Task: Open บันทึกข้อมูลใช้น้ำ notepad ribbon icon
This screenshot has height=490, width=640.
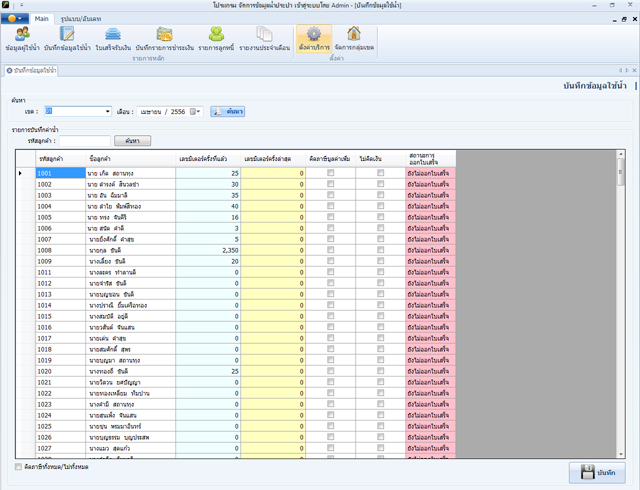Action: click(67, 39)
